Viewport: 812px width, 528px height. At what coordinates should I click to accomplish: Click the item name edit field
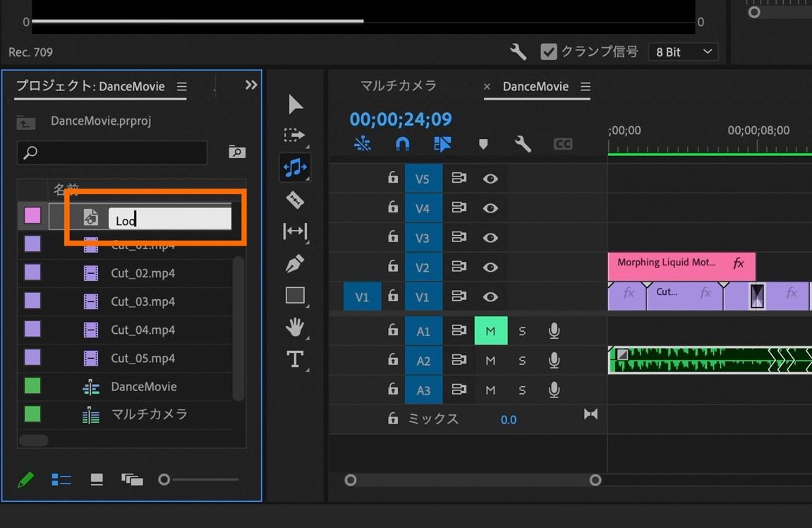[x=170, y=219]
